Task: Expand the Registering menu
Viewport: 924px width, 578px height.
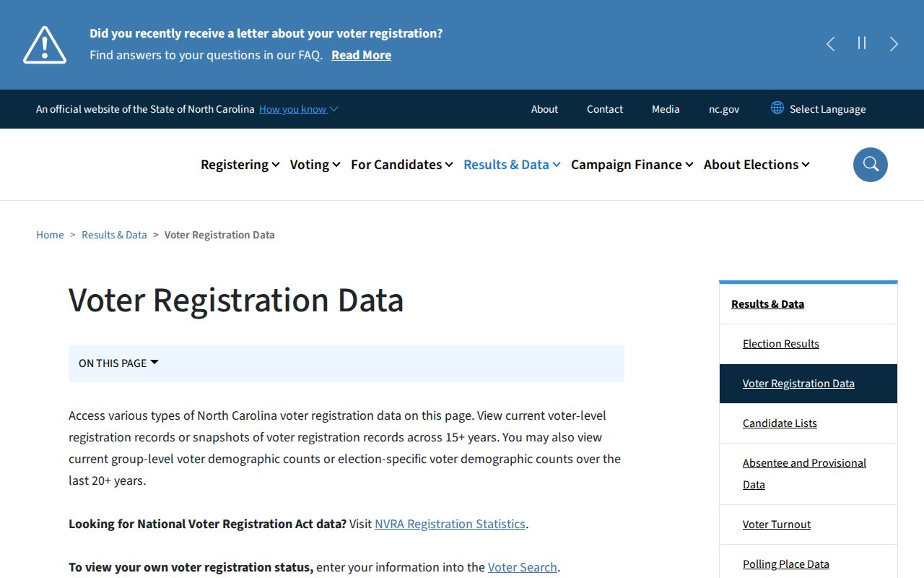Action: (x=240, y=165)
